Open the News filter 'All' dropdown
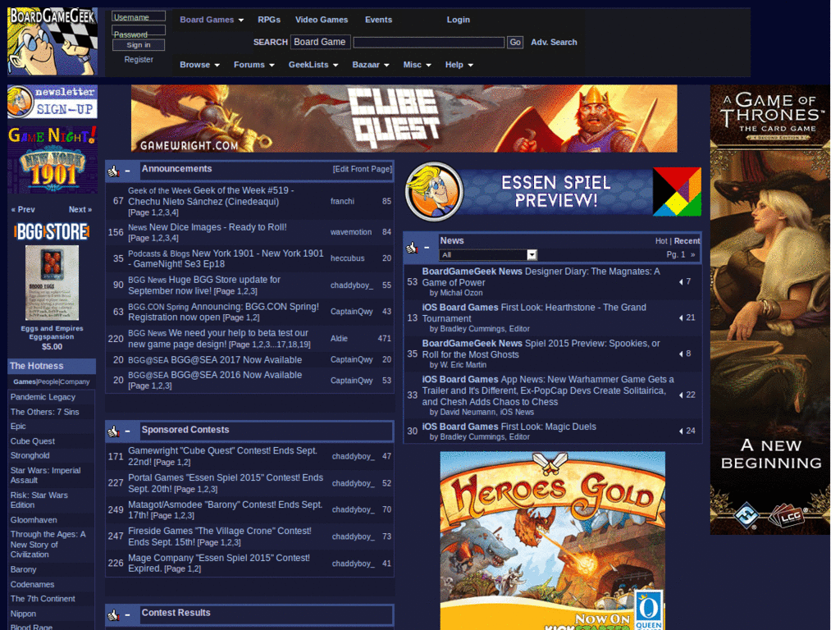The image size is (840, 630). pyautogui.click(x=487, y=255)
